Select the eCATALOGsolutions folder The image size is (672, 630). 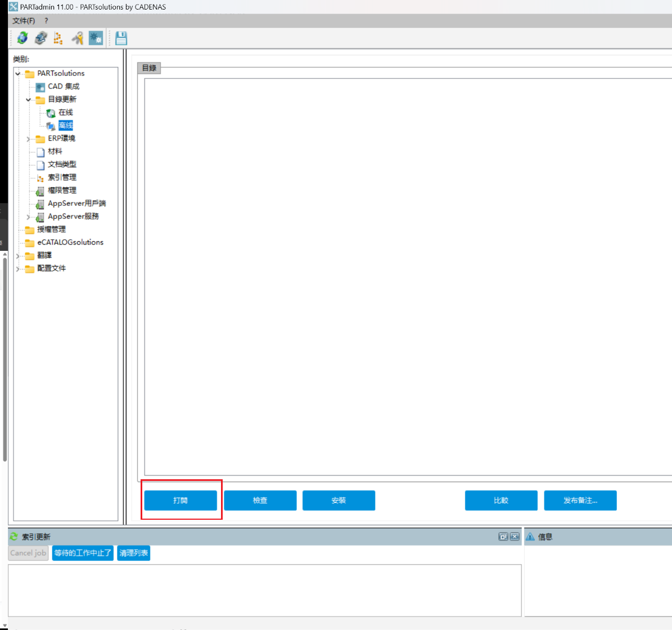click(70, 242)
